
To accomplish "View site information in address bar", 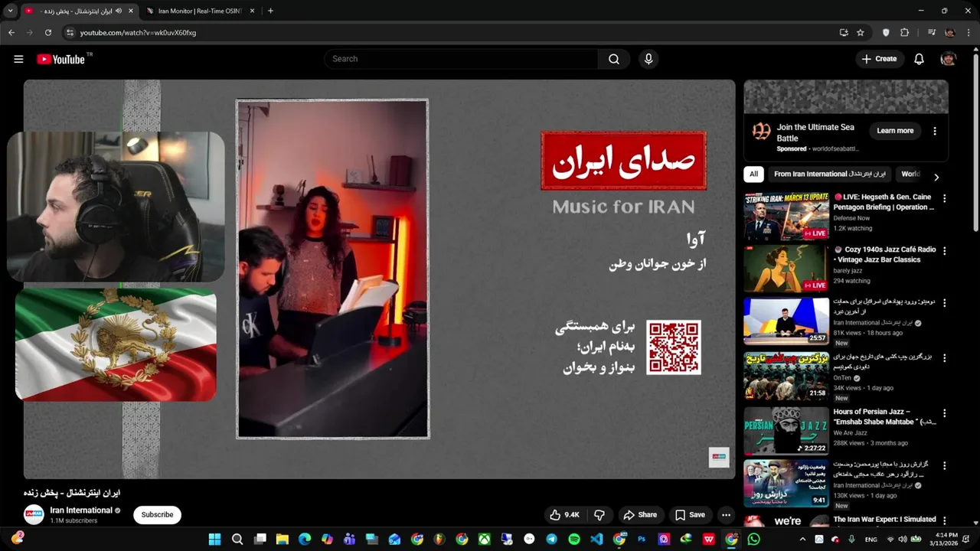I will click(70, 33).
